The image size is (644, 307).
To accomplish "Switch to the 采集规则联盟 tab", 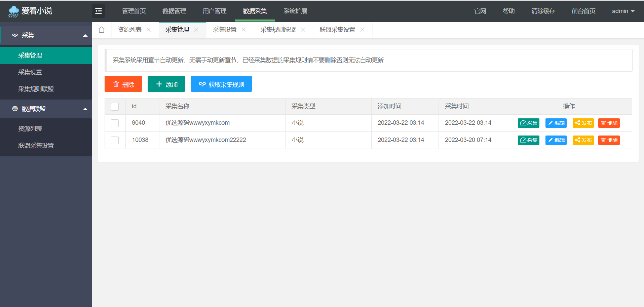I will tap(278, 30).
